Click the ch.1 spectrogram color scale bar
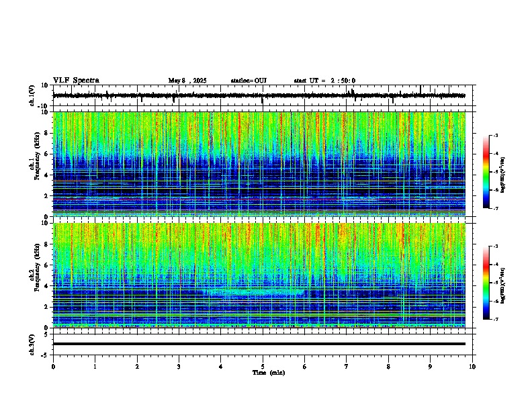This screenshot has width=532, height=411. (486, 172)
